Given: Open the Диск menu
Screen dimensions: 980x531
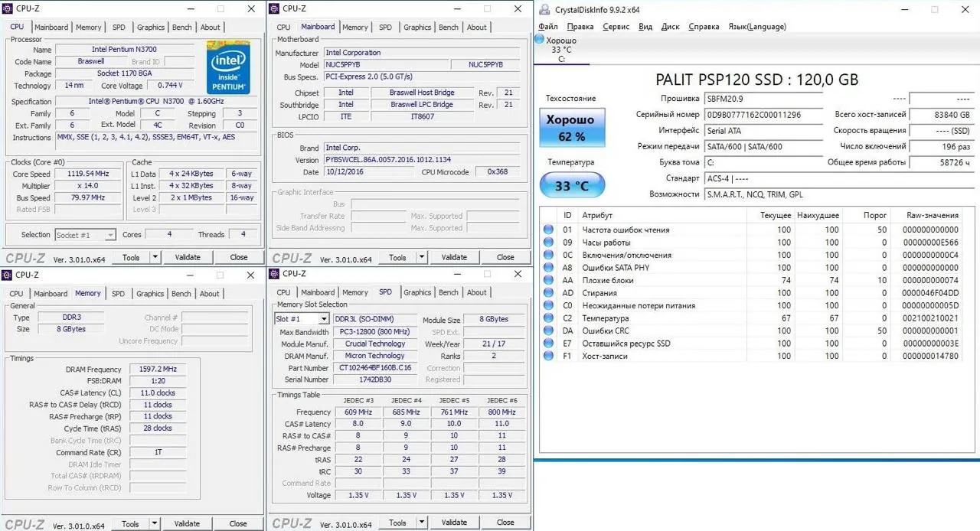Looking at the screenshot, I should [x=670, y=27].
